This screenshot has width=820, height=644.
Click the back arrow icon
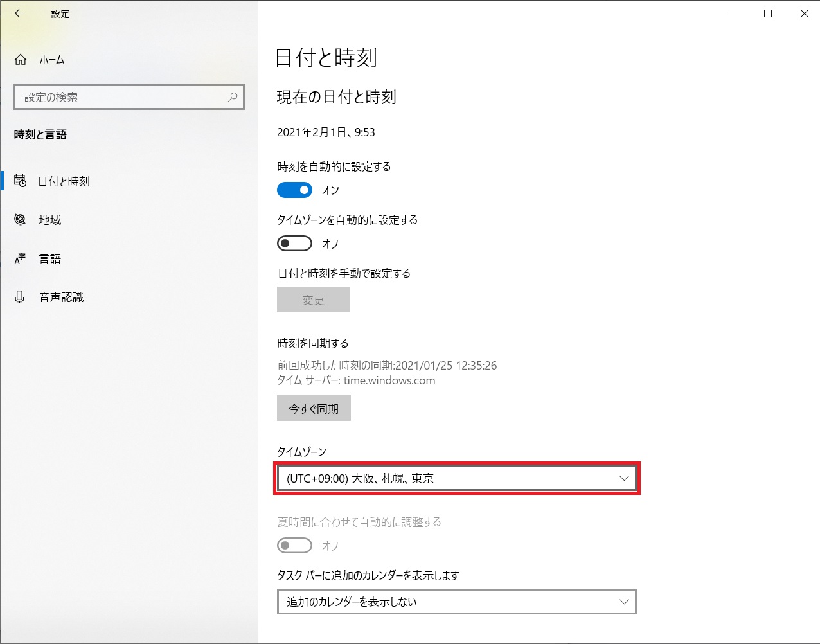coord(20,13)
